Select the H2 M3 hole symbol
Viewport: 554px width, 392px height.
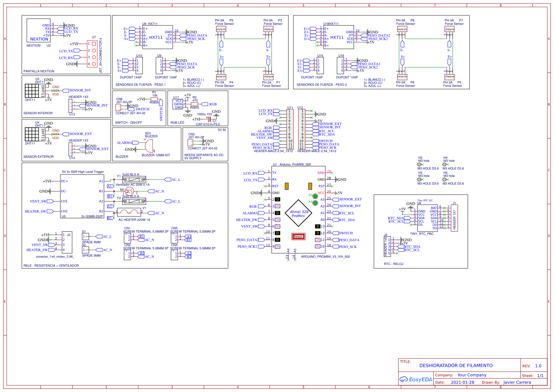(x=419, y=165)
